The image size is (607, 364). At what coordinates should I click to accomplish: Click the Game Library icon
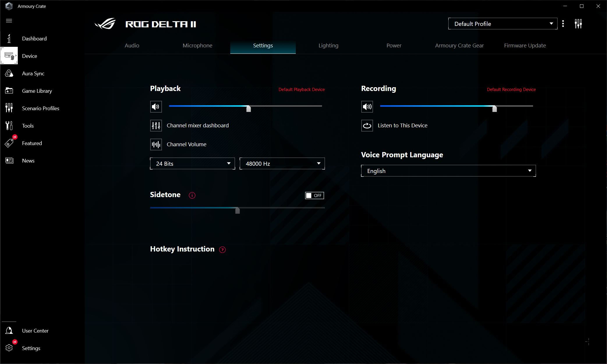pyautogui.click(x=9, y=91)
